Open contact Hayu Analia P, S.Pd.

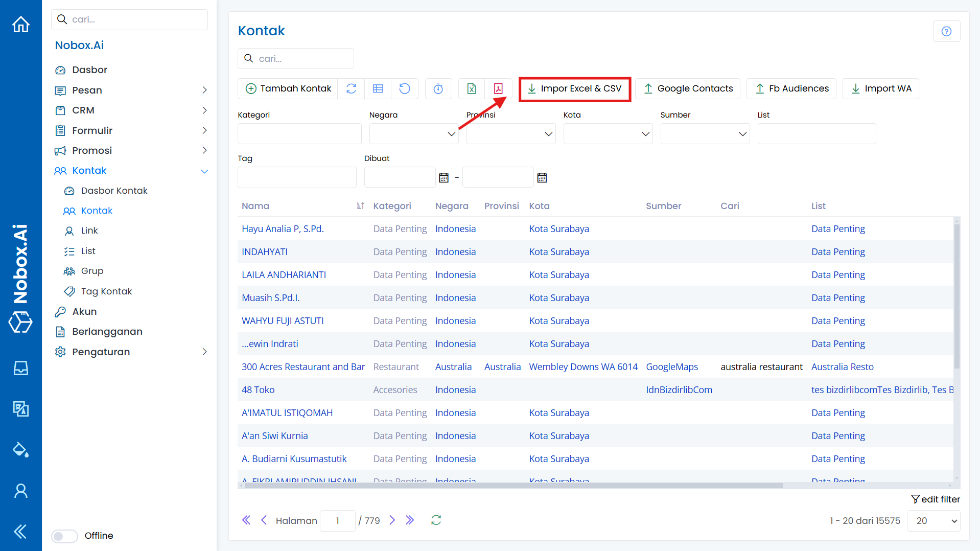pos(283,228)
